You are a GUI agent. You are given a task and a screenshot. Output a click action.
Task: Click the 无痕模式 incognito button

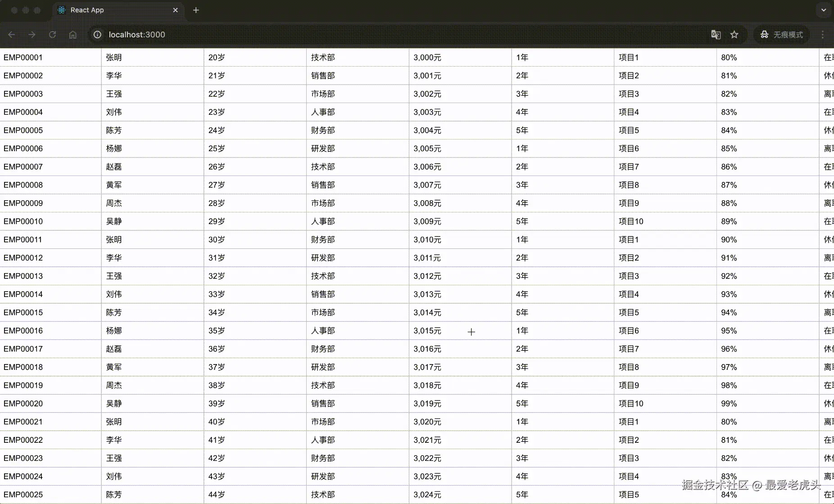point(782,35)
